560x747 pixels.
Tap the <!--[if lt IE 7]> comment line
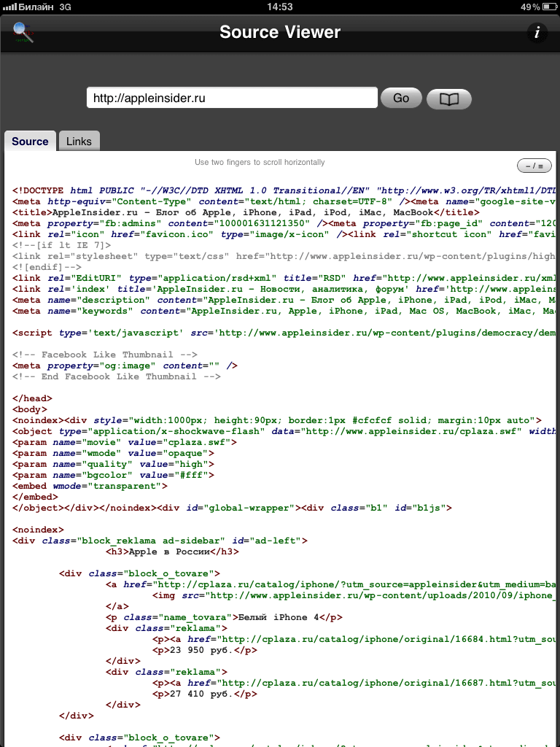point(62,245)
